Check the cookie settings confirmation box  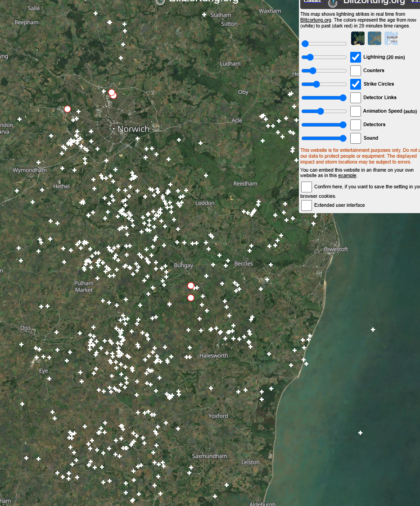307,187
